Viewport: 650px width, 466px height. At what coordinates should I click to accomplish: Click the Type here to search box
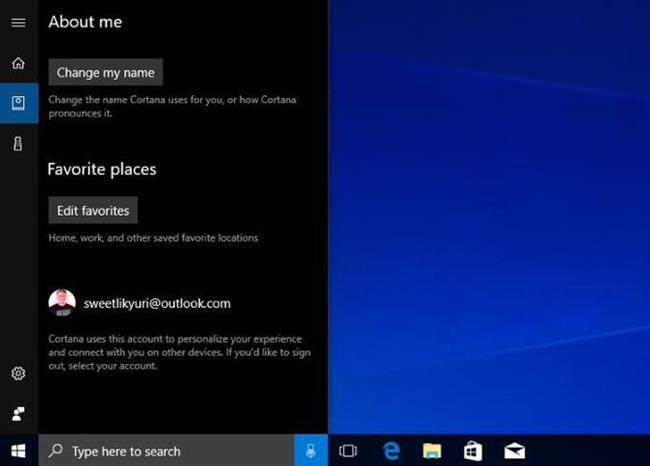166,451
